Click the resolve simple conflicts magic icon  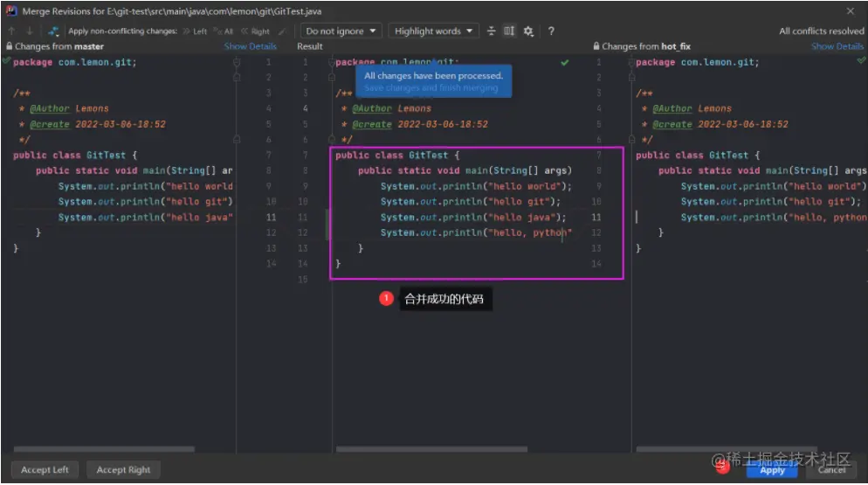53,31
